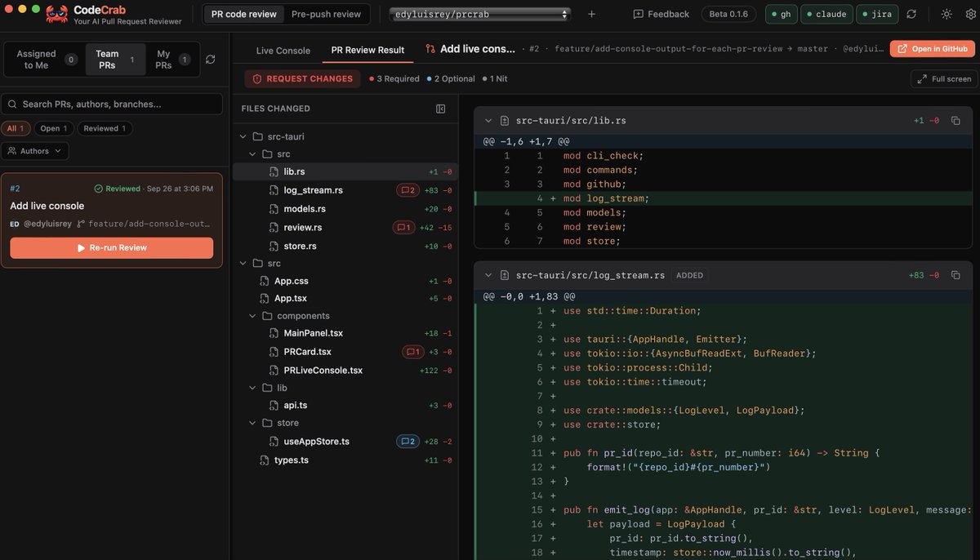Toggle light/dark theme sun icon

[x=947, y=14]
